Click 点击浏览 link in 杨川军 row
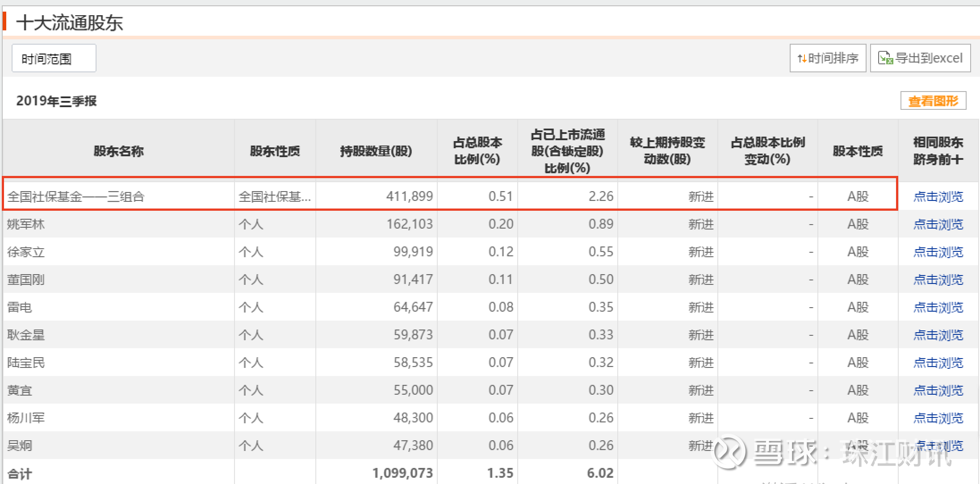Screen dimensions: 980x484 point(938,418)
